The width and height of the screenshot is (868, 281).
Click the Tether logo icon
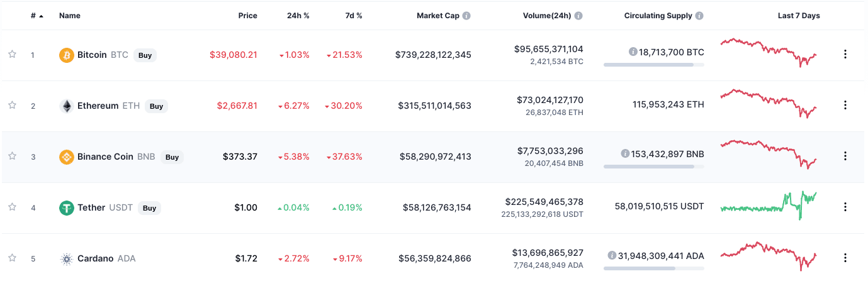click(x=66, y=208)
